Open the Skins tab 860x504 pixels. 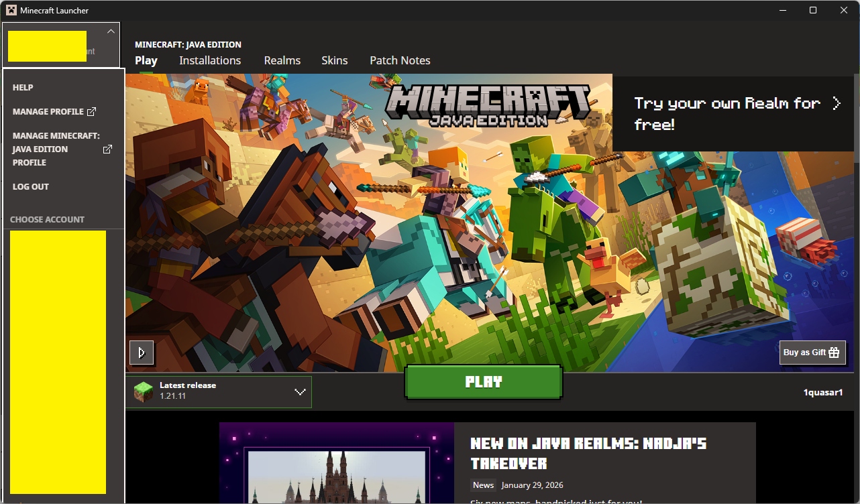coord(335,60)
